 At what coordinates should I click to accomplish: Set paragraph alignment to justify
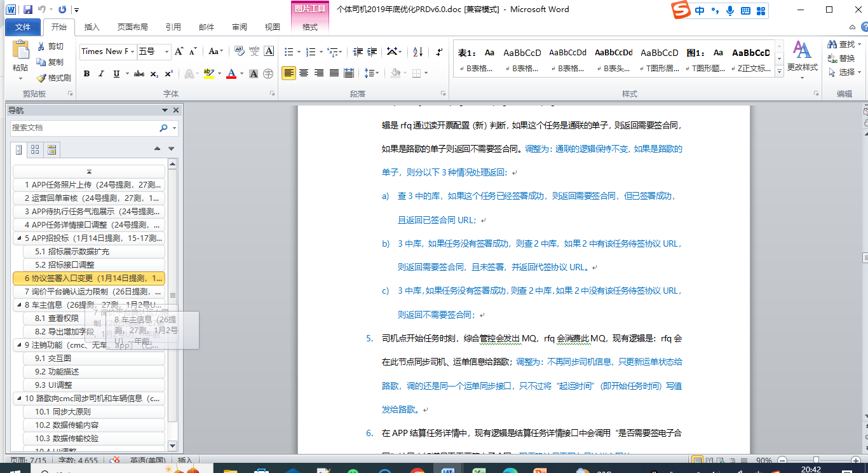334,74
